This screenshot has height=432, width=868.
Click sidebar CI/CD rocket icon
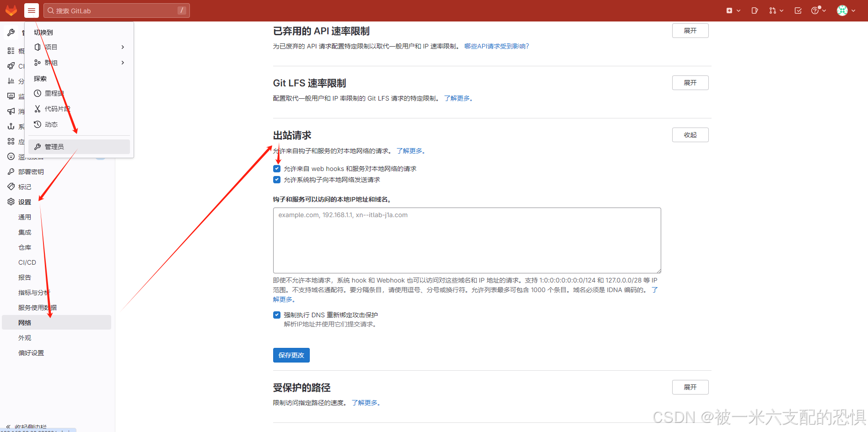(x=11, y=66)
